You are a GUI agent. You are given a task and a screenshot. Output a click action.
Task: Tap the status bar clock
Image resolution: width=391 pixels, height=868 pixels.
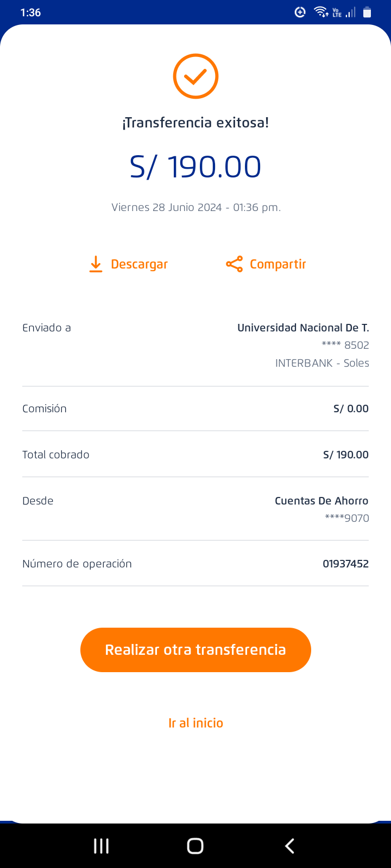[x=30, y=12]
